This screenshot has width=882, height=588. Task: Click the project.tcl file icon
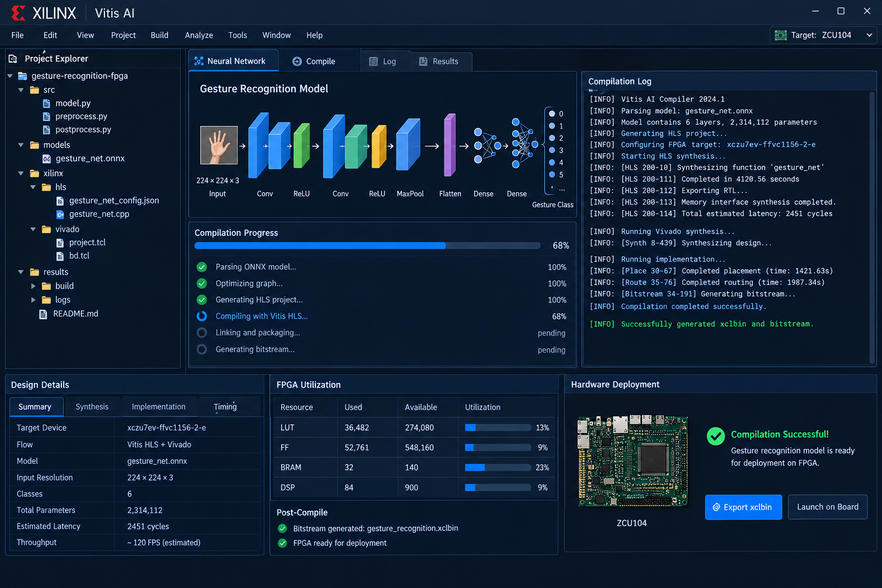60,242
